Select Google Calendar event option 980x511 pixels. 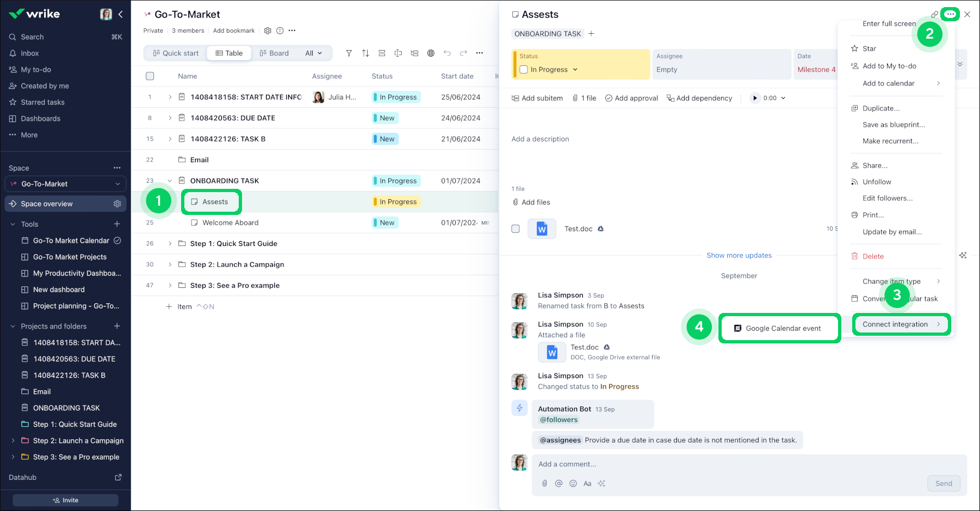click(783, 328)
